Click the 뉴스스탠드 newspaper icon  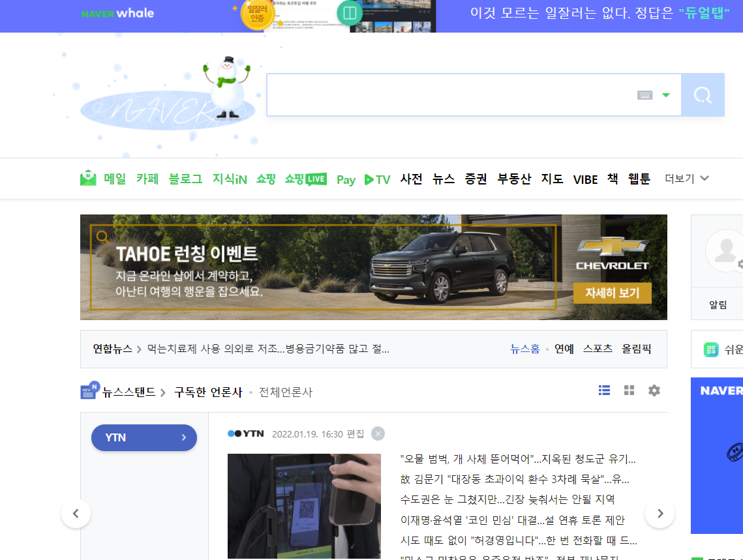click(x=90, y=390)
